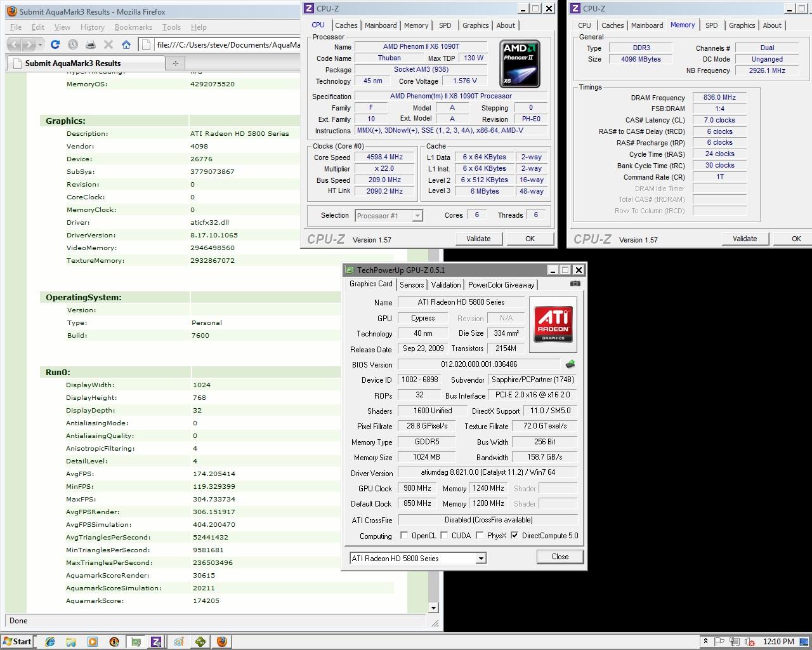The image size is (812, 650).
Task: Open the Firefox Help menu
Action: pos(199,27)
